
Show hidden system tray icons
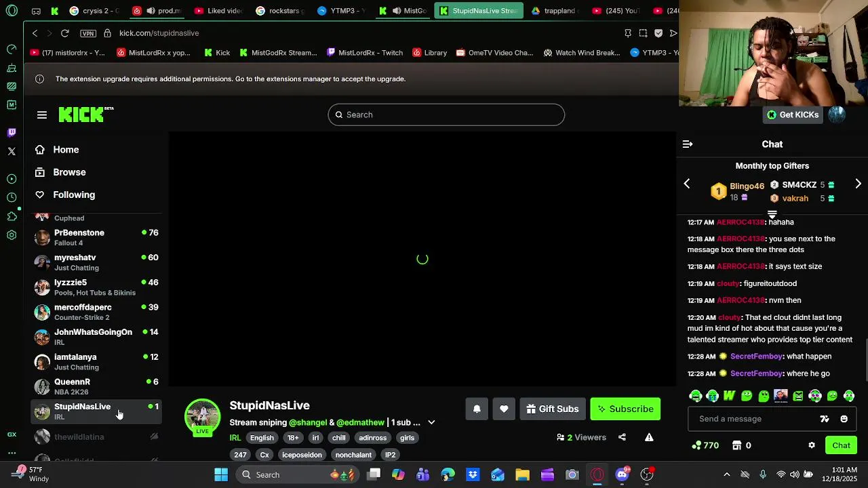point(727,474)
